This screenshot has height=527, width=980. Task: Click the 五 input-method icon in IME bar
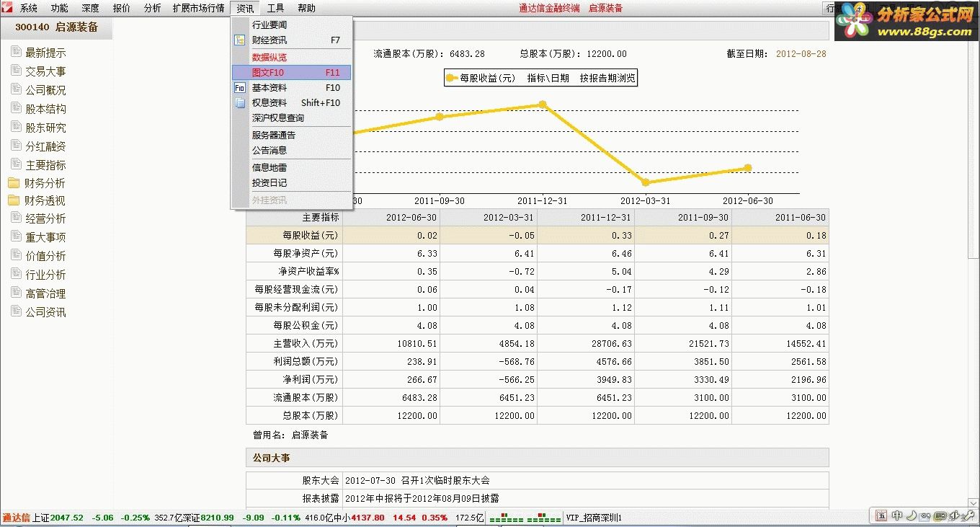(x=882, y=515)
